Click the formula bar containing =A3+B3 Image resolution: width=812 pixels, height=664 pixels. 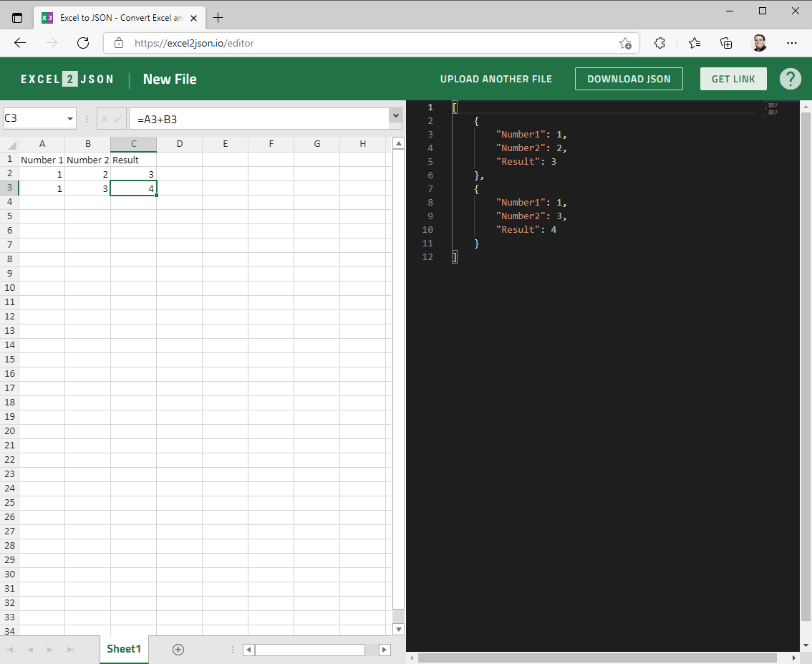point(258,119)
